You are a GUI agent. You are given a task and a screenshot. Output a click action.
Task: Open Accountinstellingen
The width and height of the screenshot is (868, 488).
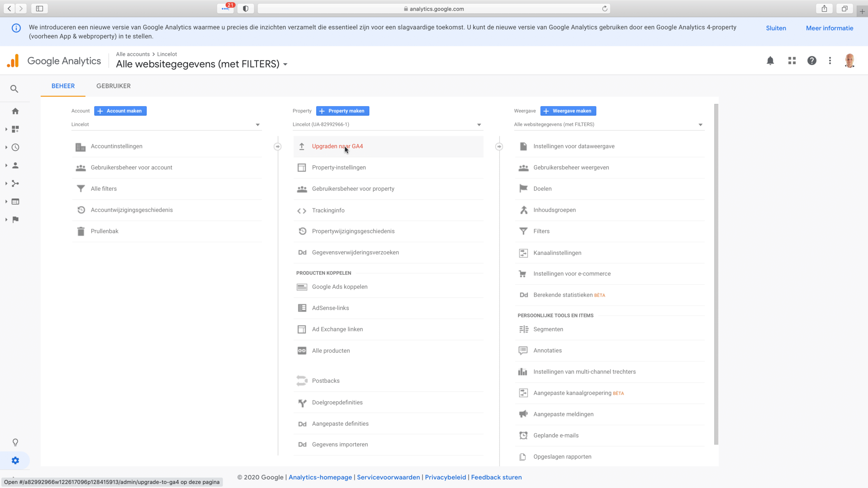pos(167,146)
